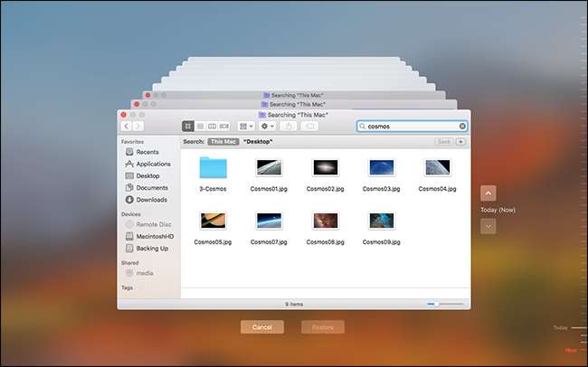
Task: Click the Restore button
Action: point(323,326)
